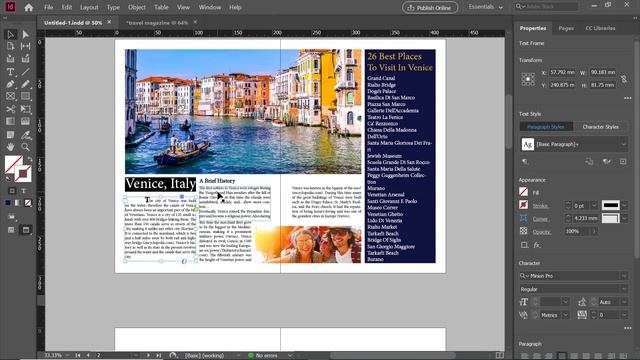Click Default Fill and Stroke icon
Viewport: 640px width, 360px height.
click(8, 178)
